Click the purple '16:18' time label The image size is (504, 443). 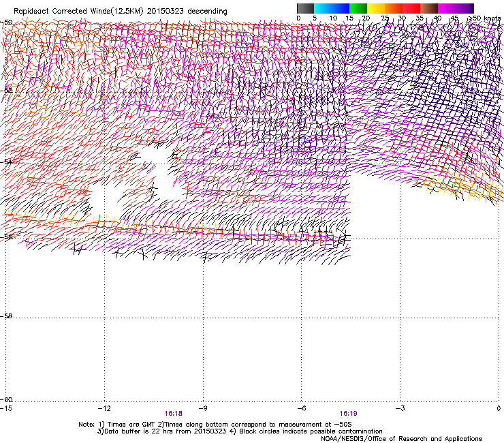[x=173, y=414]
